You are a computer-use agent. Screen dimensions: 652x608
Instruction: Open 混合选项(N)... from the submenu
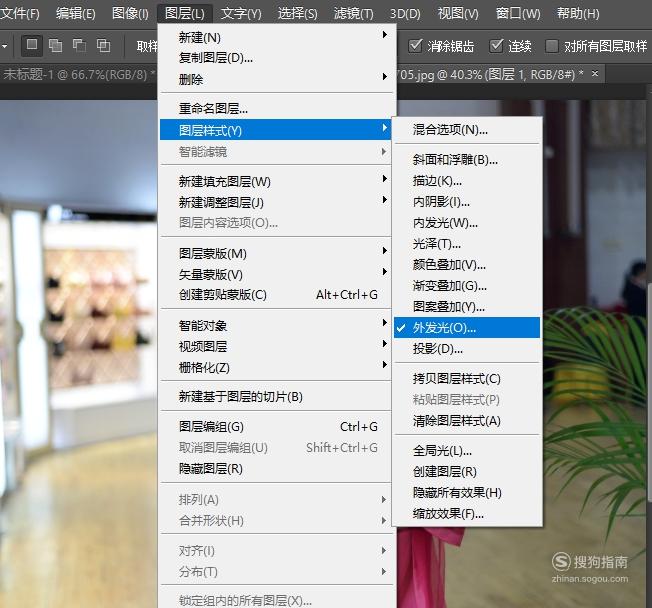(467, 130)
